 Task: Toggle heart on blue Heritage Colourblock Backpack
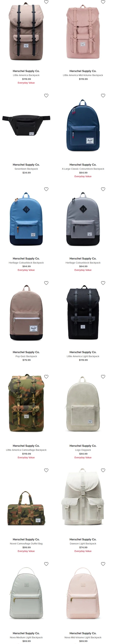[x=46, y=189]
